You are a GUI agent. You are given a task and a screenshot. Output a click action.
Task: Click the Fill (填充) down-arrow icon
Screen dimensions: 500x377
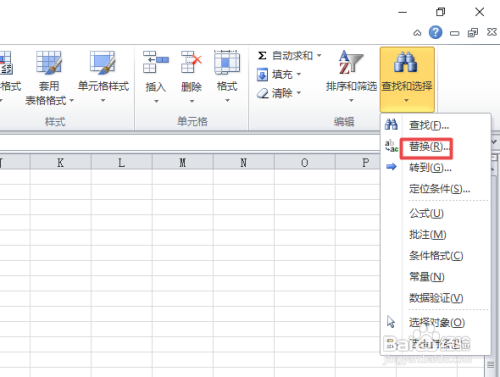262,74
